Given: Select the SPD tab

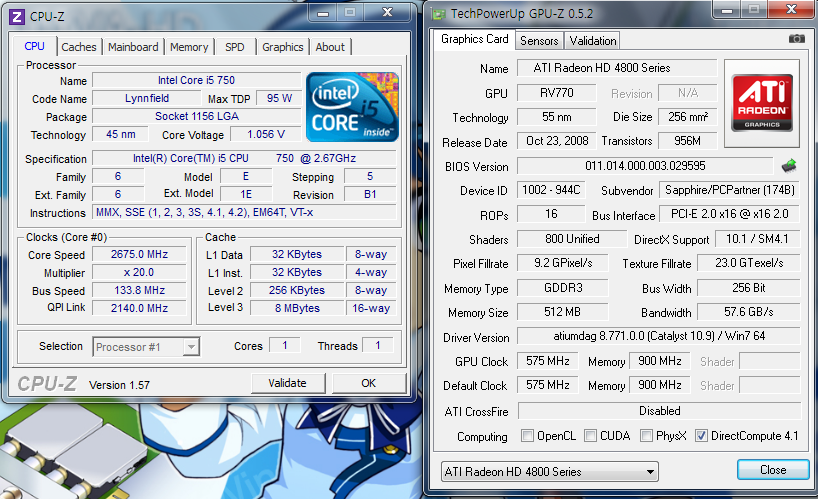Looking at the screenshot, I should point(234,47).
